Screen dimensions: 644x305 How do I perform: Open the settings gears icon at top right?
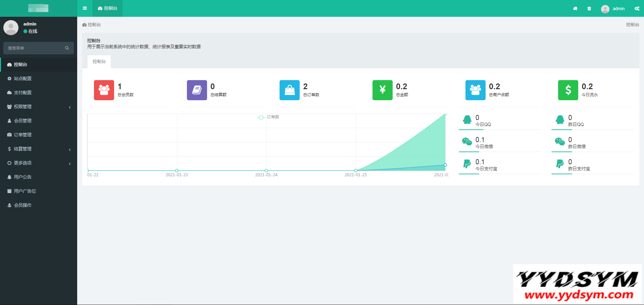(637, 8)
